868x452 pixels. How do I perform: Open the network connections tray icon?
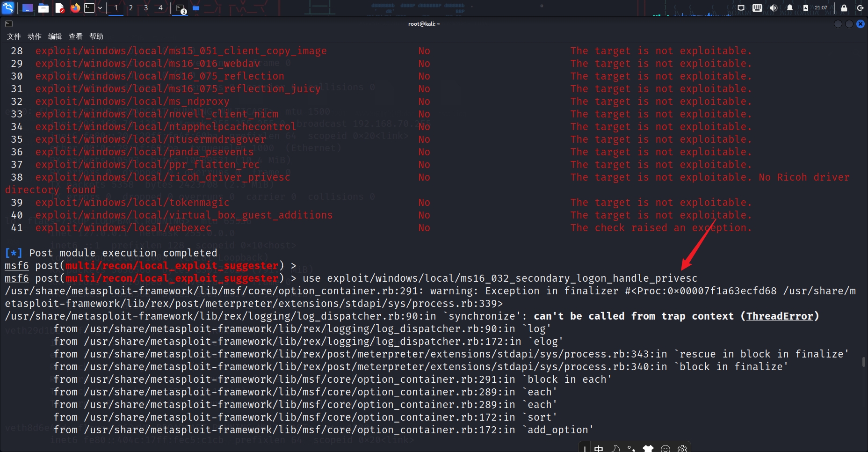(x=741, y=8)
